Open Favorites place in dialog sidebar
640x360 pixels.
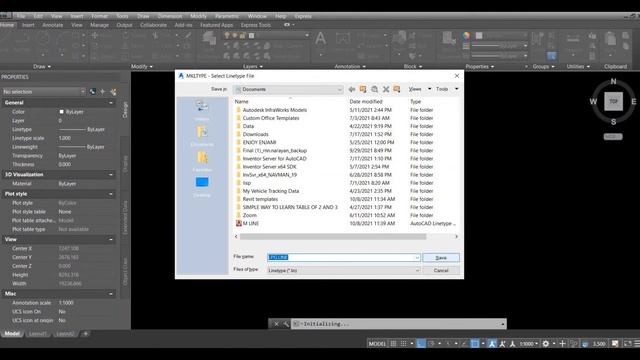202,161
